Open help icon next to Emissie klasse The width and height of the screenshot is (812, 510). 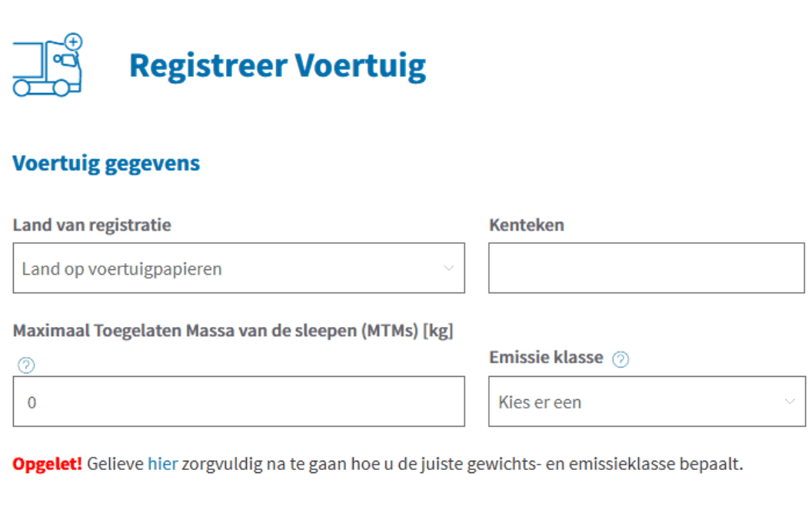coord(621,359)
